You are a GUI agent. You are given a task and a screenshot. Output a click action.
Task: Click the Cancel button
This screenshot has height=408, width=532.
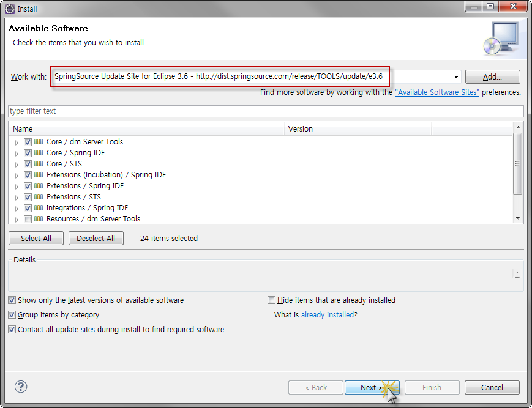click(492, 387)
